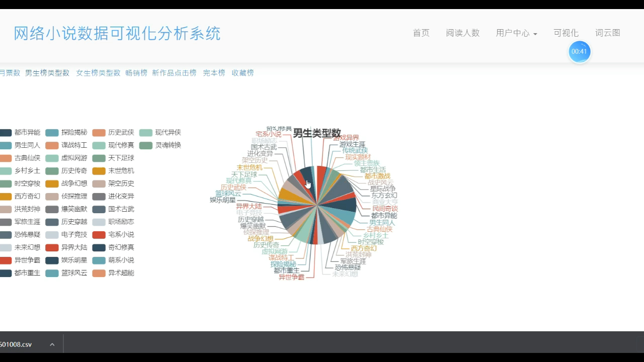This screenshot has height=362, width=644.
Task: Open the downloaded csv file in download bar
Action: 16,344
